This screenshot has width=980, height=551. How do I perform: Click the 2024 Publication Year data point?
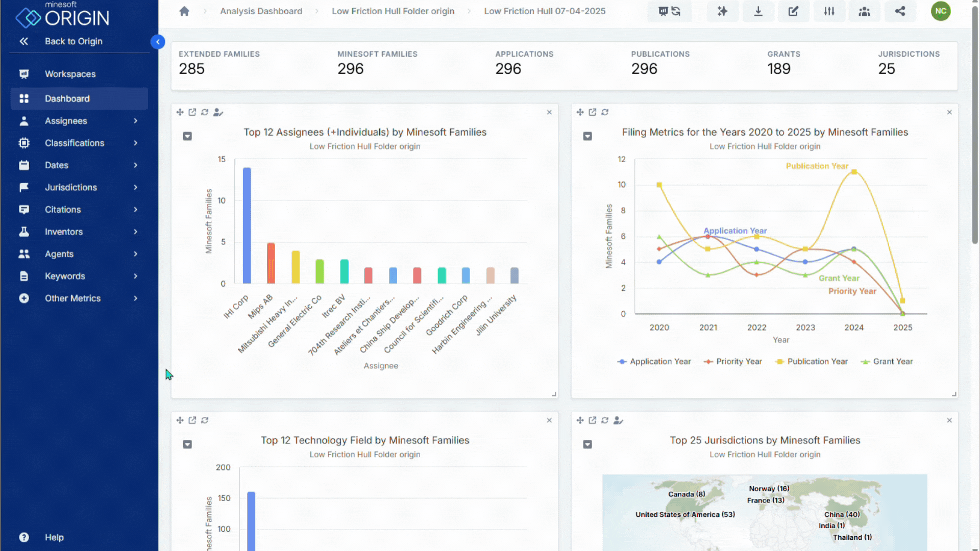(x=854, y=172)
